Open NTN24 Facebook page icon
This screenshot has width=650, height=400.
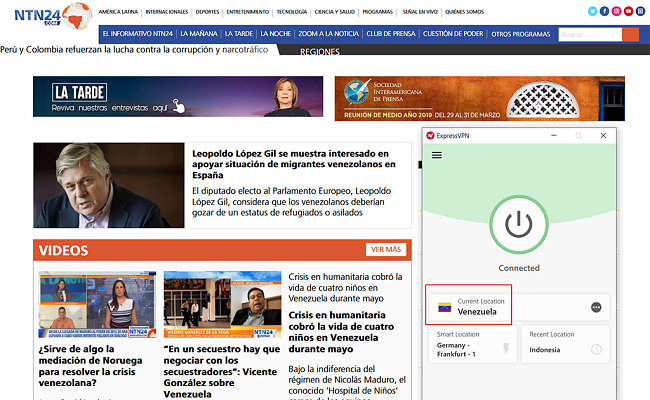click(604, 11)
